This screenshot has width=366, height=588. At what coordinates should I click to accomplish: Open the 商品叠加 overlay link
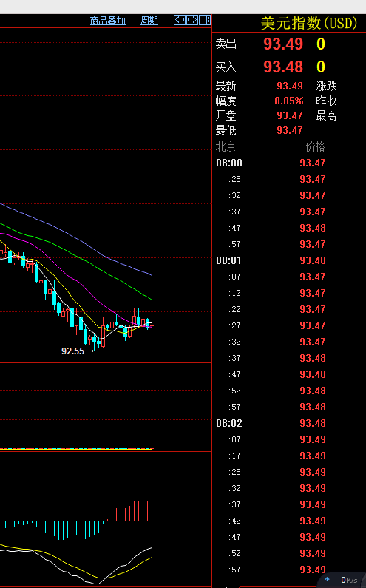(108, 21)
